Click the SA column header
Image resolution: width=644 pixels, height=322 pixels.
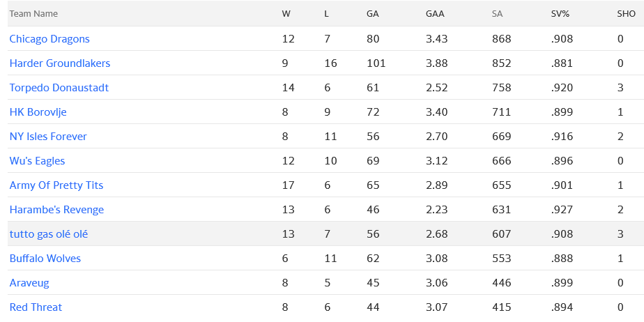pyautogui.click(x=498, y=14)
